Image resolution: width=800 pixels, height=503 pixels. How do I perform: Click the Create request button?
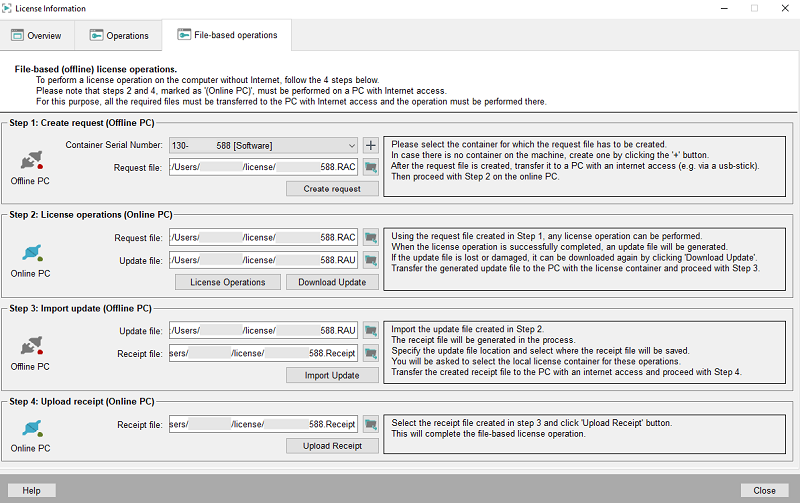point(332,189)
